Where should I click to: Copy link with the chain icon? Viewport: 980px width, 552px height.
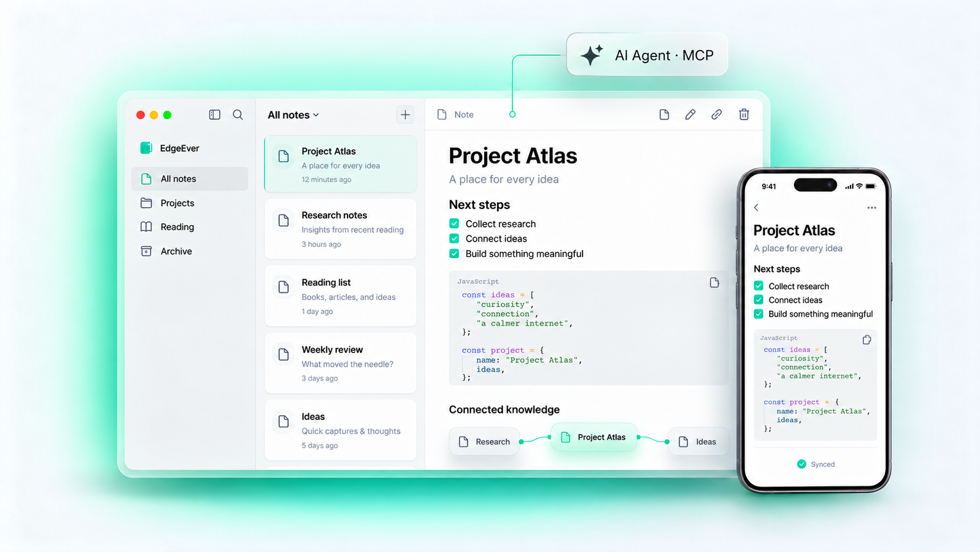point(716,114)
